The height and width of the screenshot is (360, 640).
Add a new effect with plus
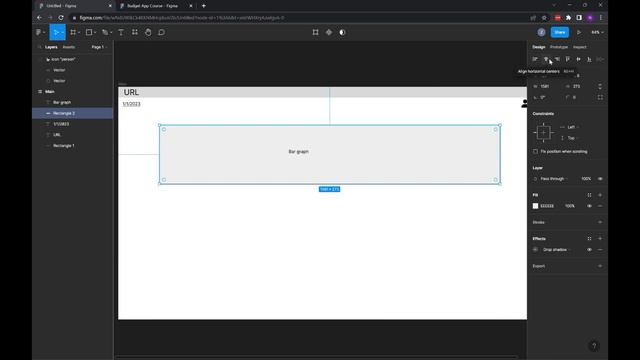600,239
